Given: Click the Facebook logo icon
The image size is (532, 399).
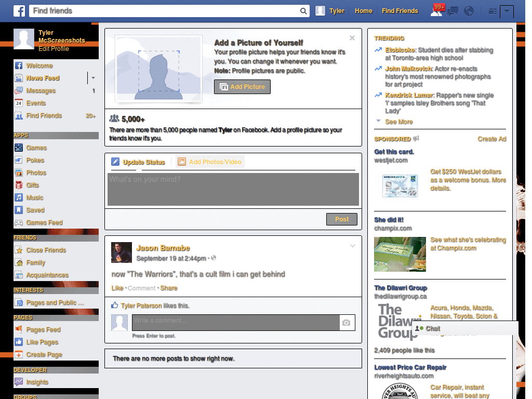Looking at the screenshot, I should 19,11.
